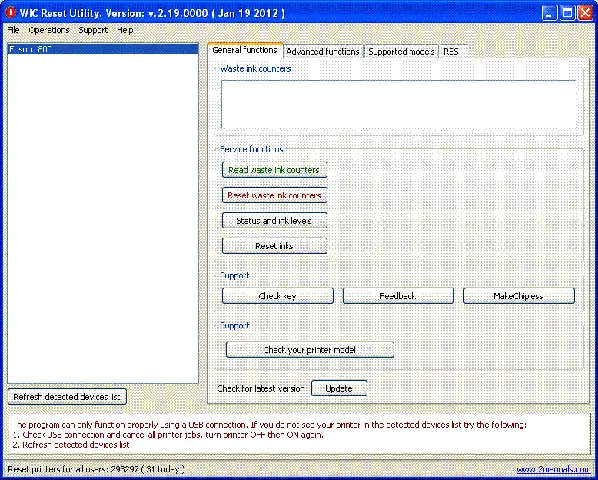The image size is (598, 480).
Task: Click the Reset info button
Action: [274, 246]
